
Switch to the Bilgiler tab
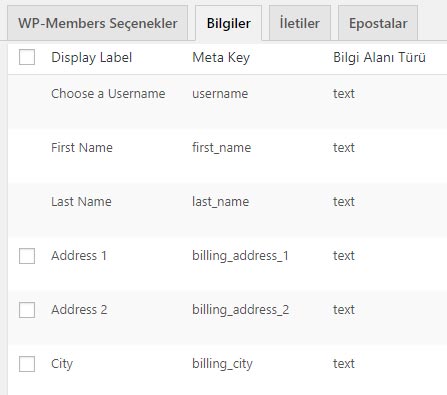(229, 23)
